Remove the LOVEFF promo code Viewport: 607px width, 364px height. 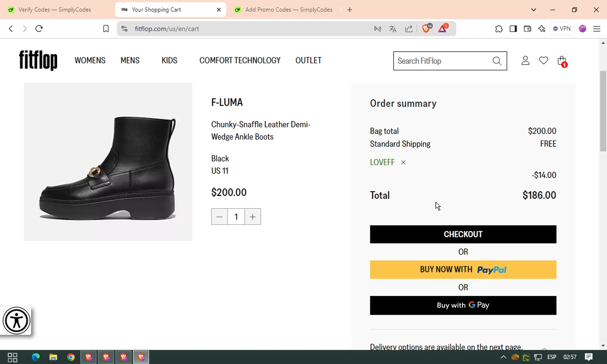(403, 163)
